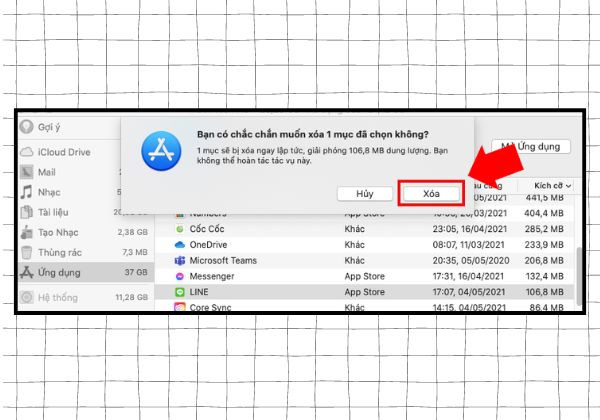600x420 pixels.
Task: Click Khác type in Microsoft Teams row
Action: pyautogui.click(x=354, y=260)
